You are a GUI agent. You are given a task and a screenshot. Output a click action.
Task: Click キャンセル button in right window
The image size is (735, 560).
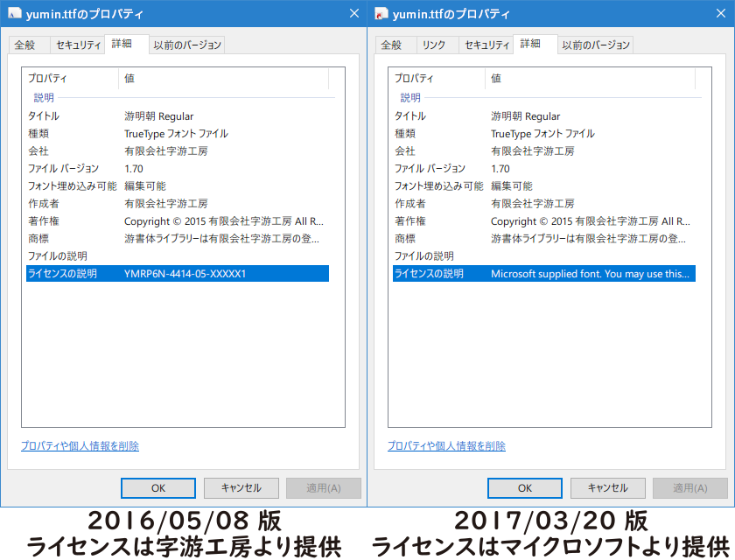point(608,488)
